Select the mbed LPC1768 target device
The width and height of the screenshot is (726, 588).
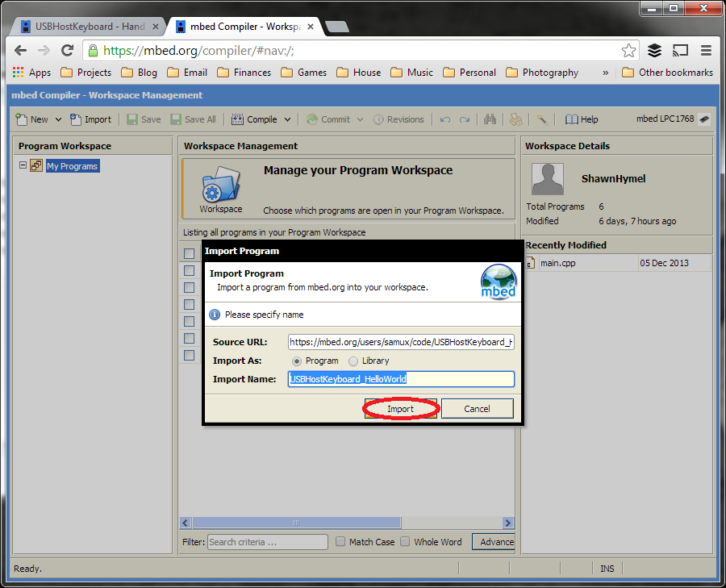(673, 119)
